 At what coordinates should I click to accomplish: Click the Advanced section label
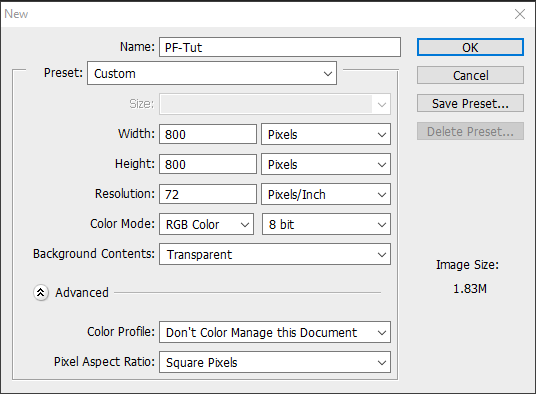tap(82, 293)
